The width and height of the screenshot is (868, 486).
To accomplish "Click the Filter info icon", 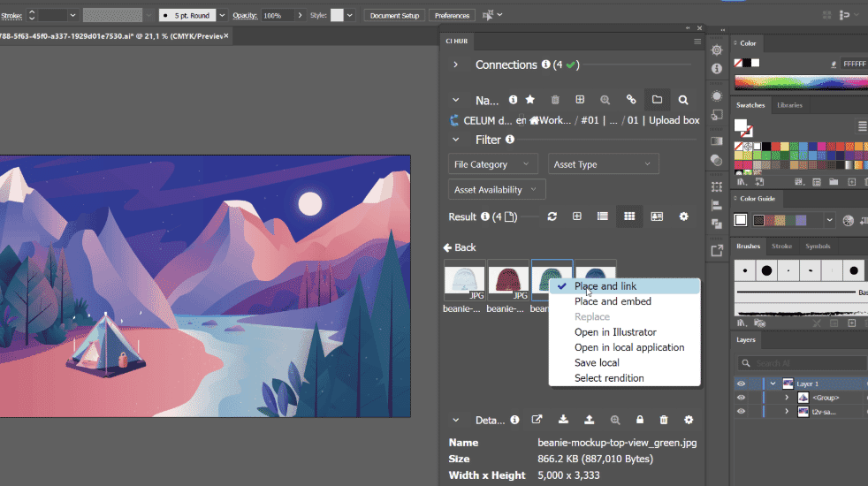I will pos(510,139).
